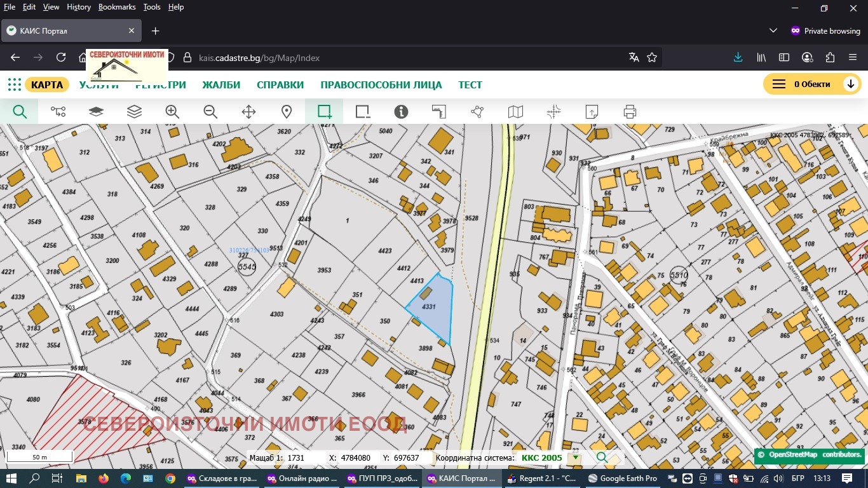
Task: Select the zoom in tool
Action: click(172, 112)
